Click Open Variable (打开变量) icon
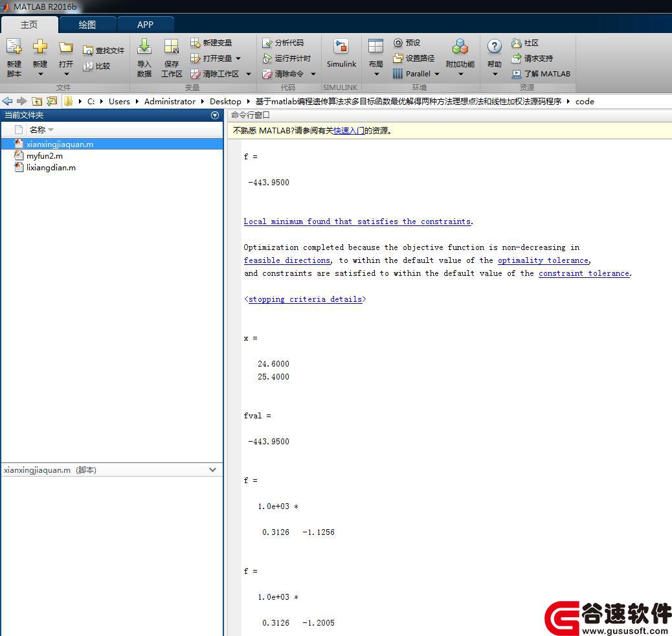The width and height of the screenshot is (672, 636). click(x=195, y=58)
